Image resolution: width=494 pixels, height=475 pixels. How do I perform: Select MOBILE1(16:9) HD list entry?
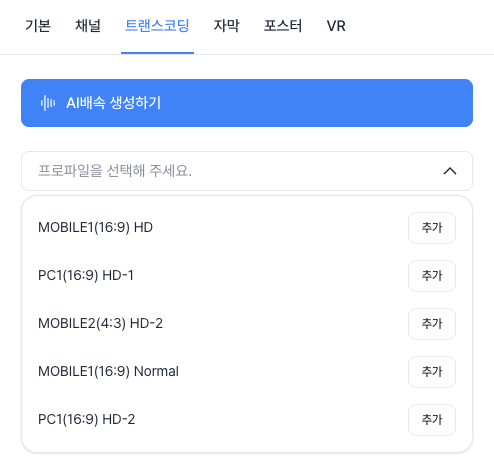click(x=96, y=228)
